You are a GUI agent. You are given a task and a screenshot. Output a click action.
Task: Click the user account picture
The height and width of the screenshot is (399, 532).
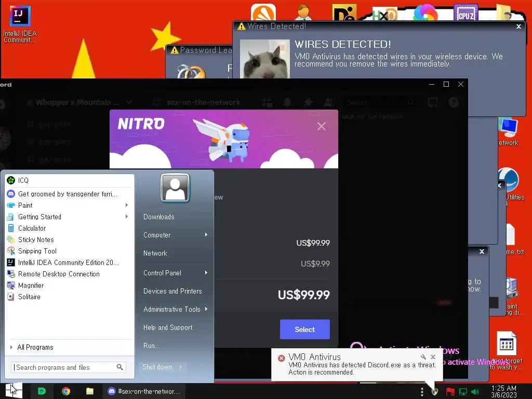175,188
